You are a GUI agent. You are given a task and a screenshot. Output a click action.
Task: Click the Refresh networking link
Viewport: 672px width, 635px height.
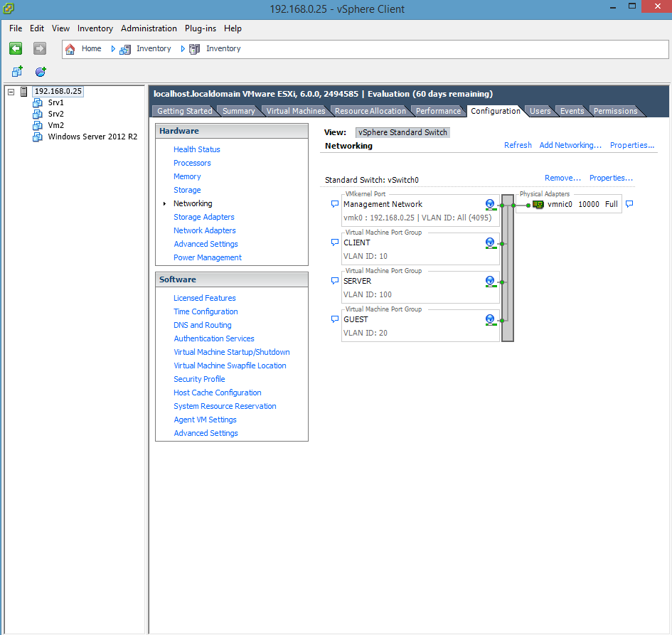[x=518, y=145]
